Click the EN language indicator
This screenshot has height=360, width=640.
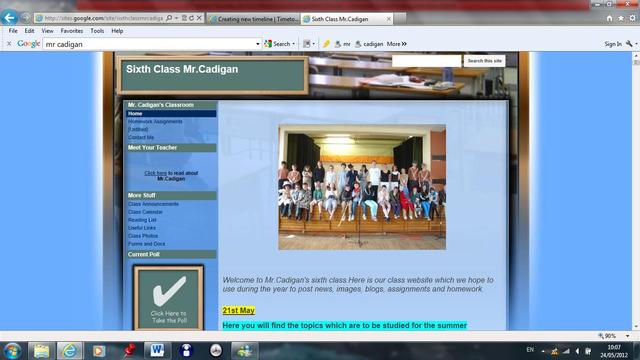tap(530, 350)
